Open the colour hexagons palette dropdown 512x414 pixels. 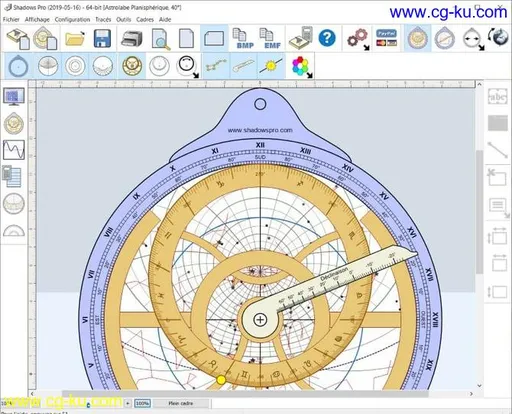pyautogui.click(x=301, y=66)
